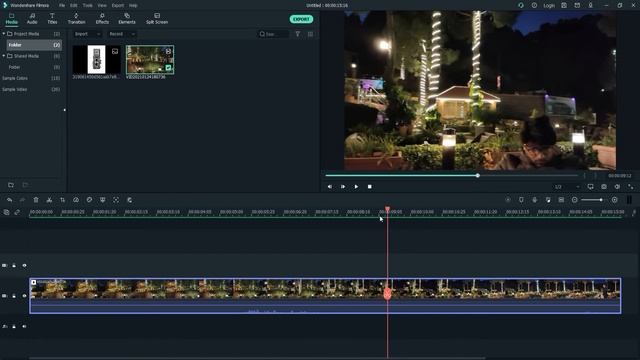Click the zoom in timeline button
This screenshot has height=360, width=640.
(x=615, y=200)
